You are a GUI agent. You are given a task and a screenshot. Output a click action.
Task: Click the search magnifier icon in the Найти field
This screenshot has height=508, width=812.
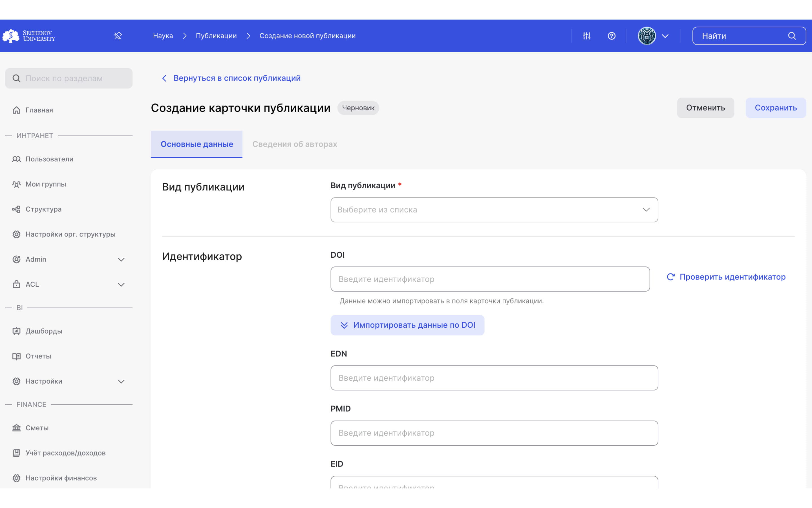click(792, 36)
